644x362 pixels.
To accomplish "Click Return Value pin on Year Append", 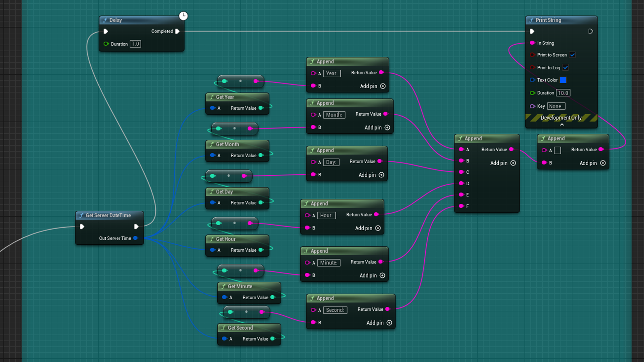I will point(381,72).
